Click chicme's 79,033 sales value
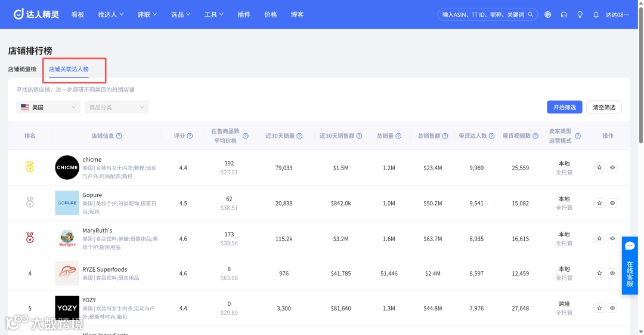The height and width of the screenshot is (335, 644). pos(284,168)
